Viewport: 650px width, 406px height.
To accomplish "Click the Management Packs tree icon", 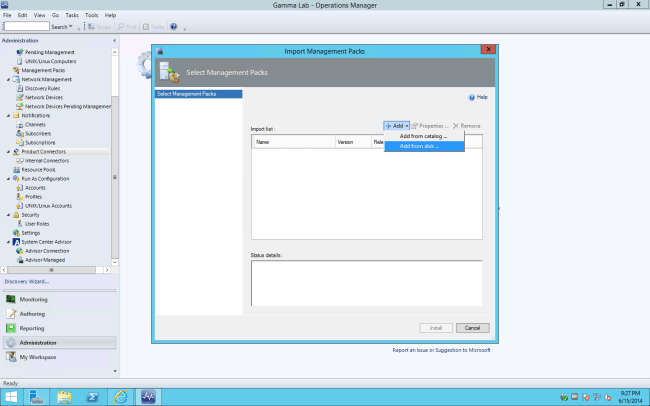I will [16, 71].
